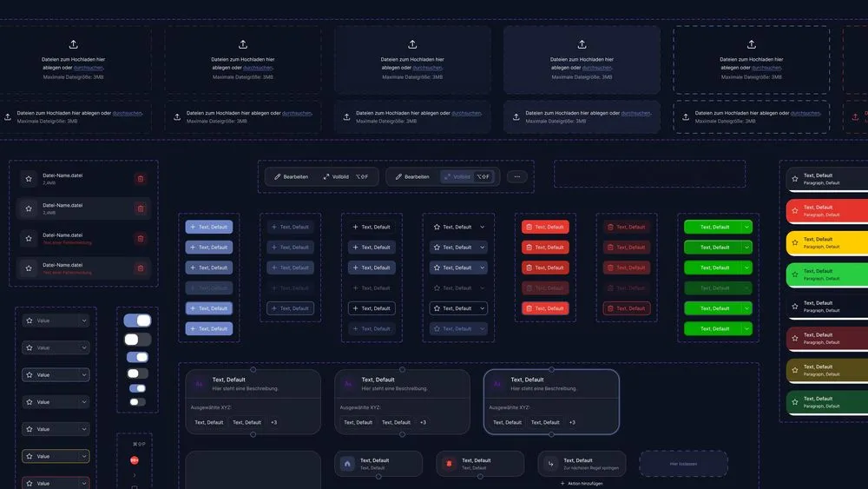This screenshot has width=868, height=489.
Task: Click the three-dots more options button
Action: [x=517, y=176]
